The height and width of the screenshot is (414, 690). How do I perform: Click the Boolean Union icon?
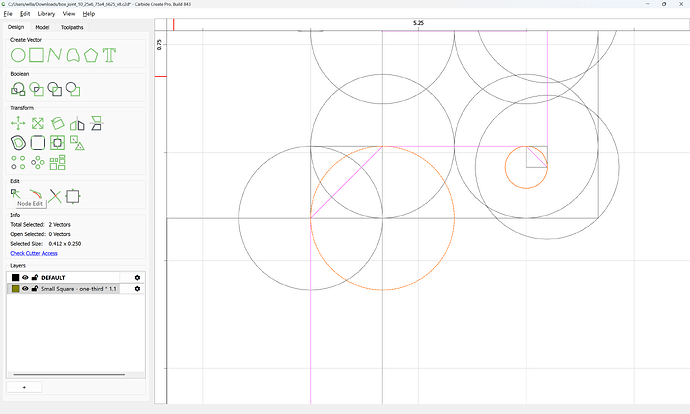click(x=18, y=89)
